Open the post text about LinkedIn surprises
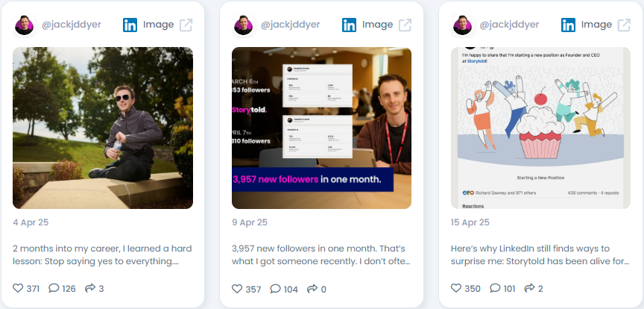The image size is (644, 309). click(540, 255)
